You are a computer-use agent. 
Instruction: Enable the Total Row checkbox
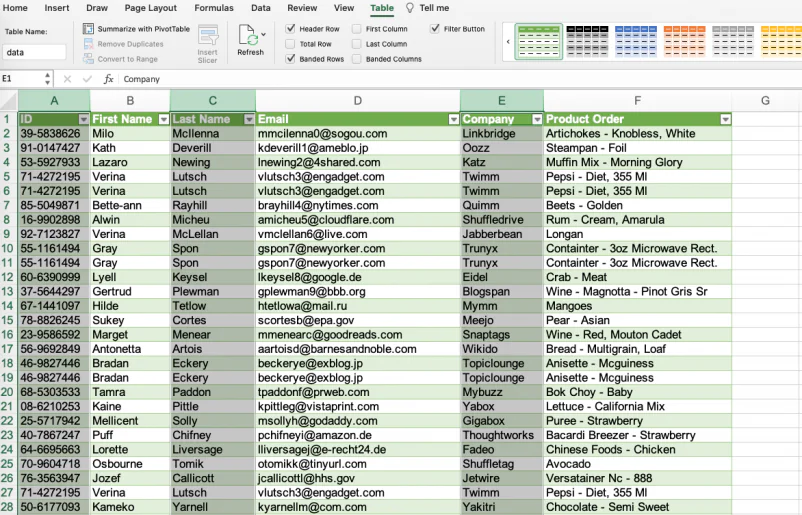pyautogui.click(x=291, y=44)
